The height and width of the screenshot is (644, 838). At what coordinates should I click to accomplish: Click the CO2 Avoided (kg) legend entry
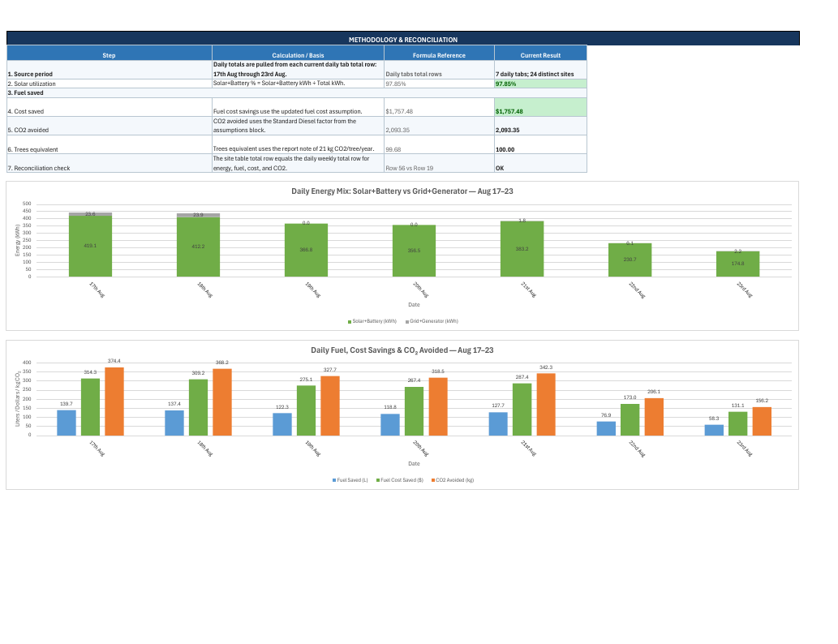(x=453, y=480)
